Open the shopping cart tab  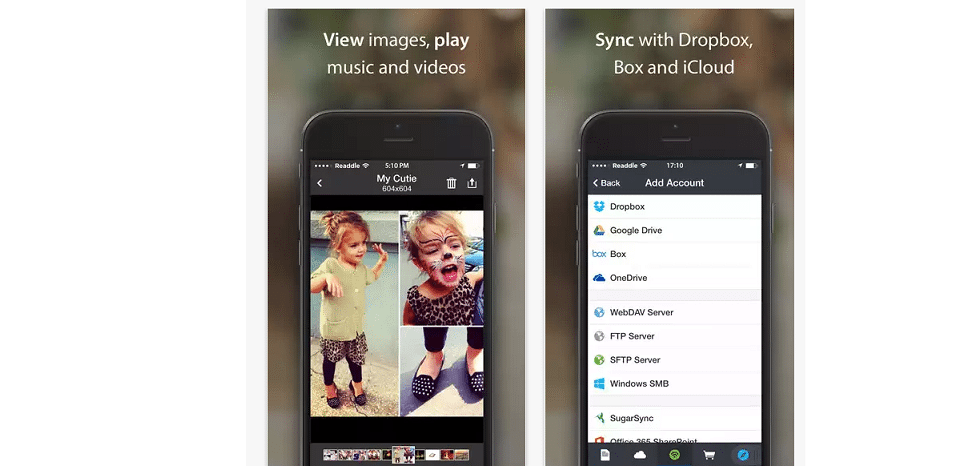(709, 455)
